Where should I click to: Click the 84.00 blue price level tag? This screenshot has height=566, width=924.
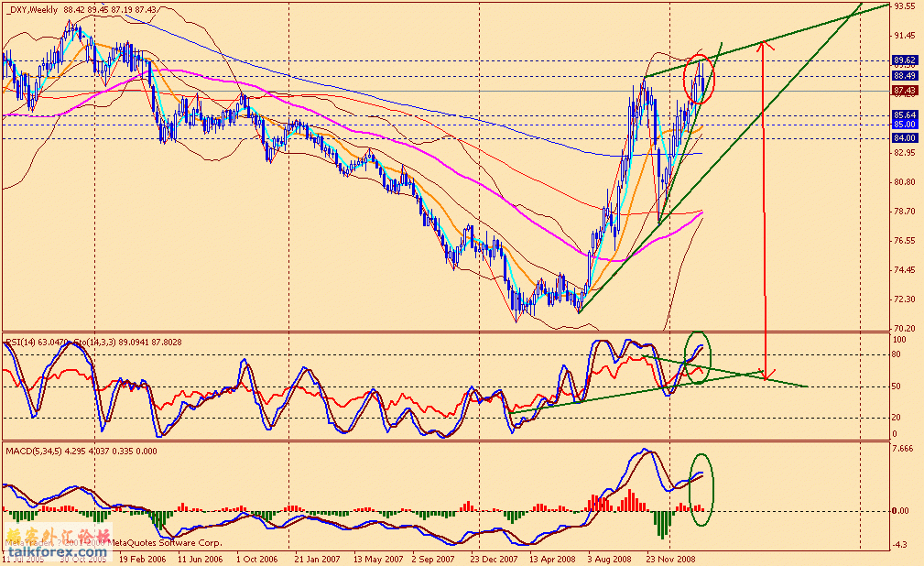905,138
